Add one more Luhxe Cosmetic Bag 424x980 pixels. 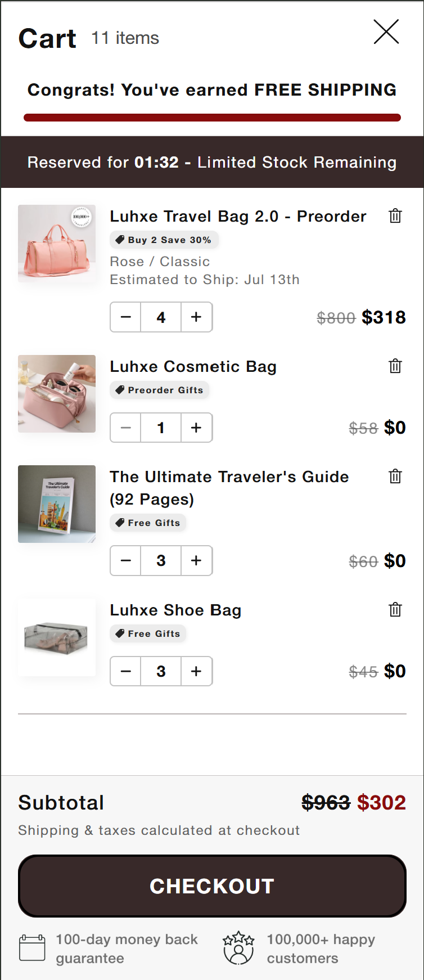[x=196, y=428]
